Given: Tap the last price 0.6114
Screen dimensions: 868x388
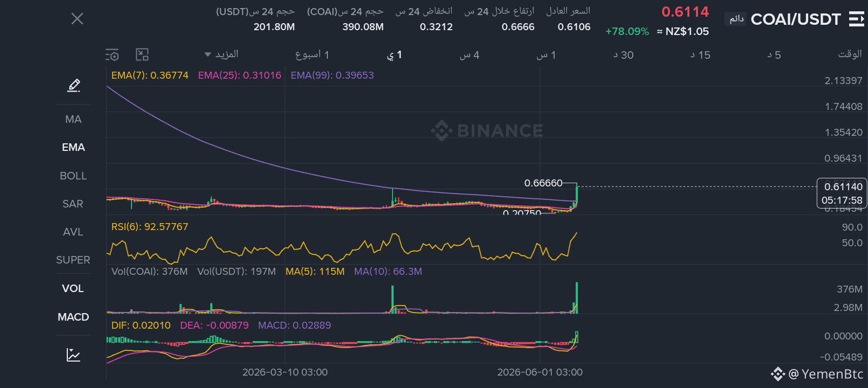Looking at the screenshot, I should tap(685, 12).
